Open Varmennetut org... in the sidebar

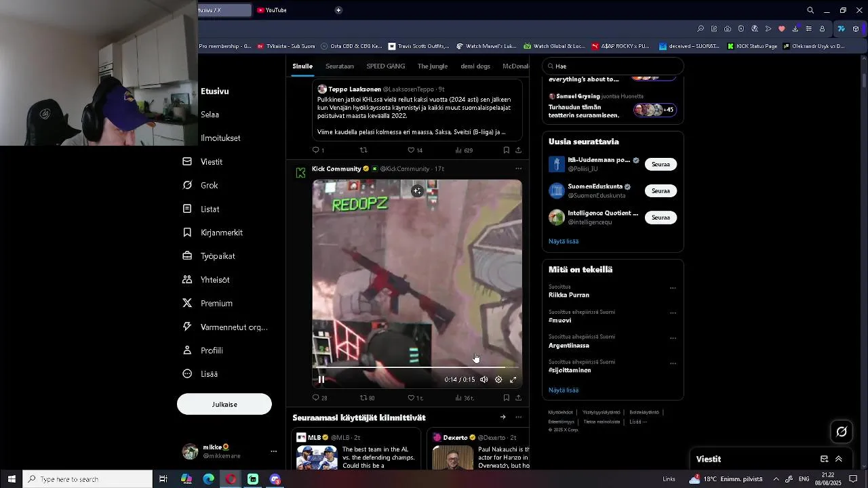click(x=225, y=327)
